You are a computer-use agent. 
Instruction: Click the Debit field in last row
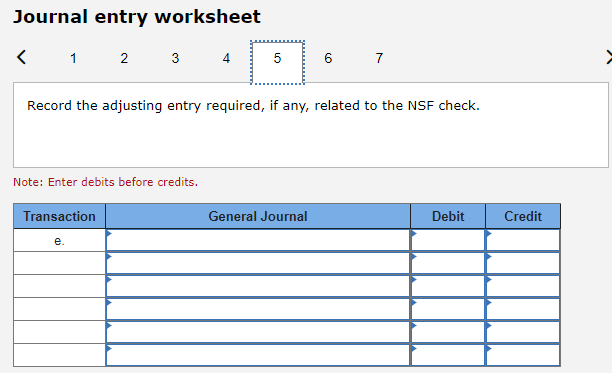tap(448, 355)
